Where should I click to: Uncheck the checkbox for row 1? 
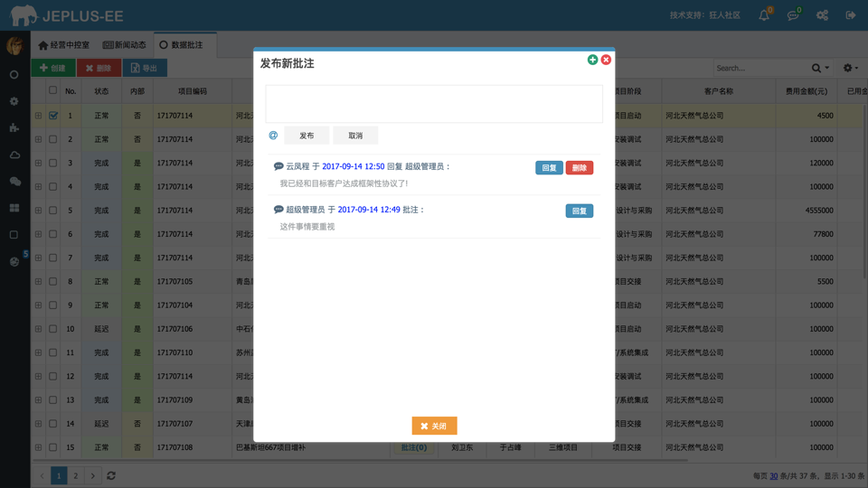[53, 116]
